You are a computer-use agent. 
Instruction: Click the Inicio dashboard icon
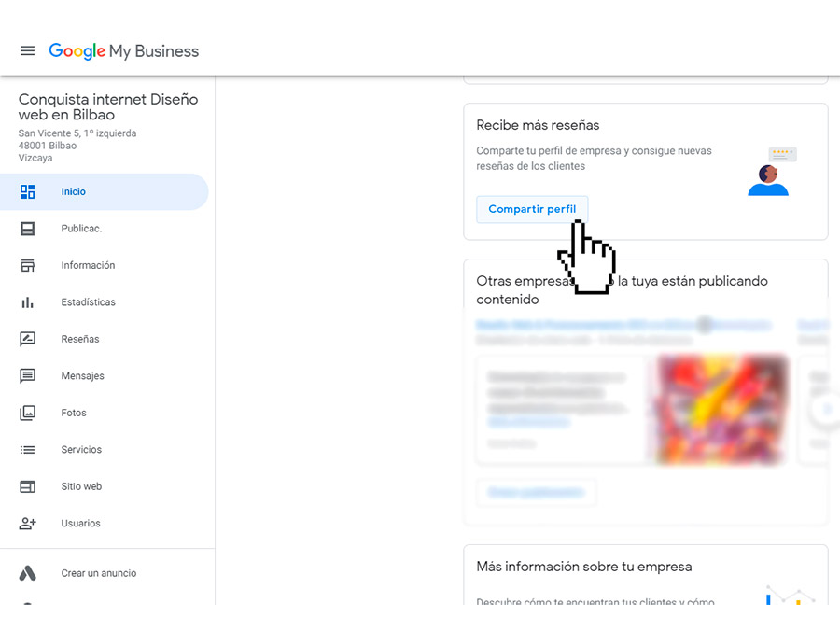point(28,191)
